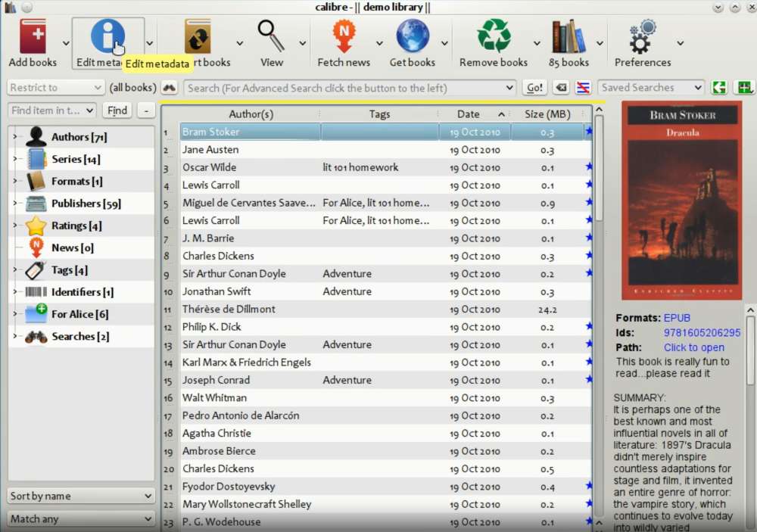Collapse all with the minus button
Image resolution: width=757 pixels, height=532 pixels.
146,110
